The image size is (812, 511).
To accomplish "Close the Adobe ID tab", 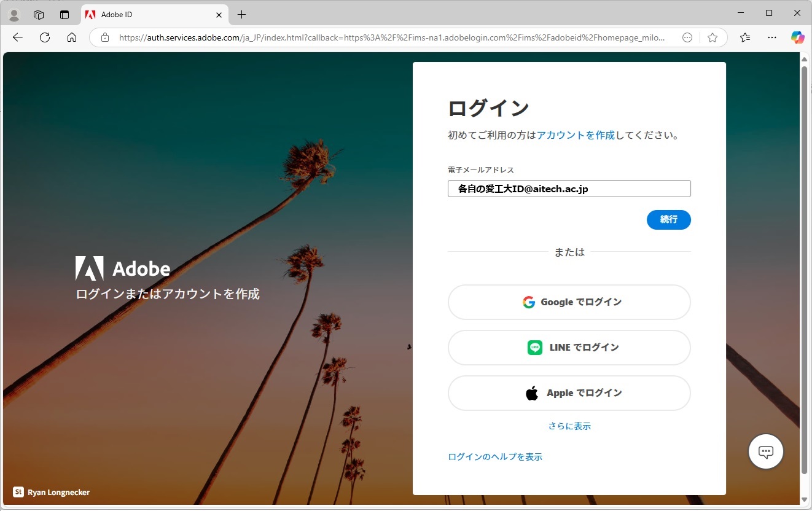I will click(x=219, y=14).
